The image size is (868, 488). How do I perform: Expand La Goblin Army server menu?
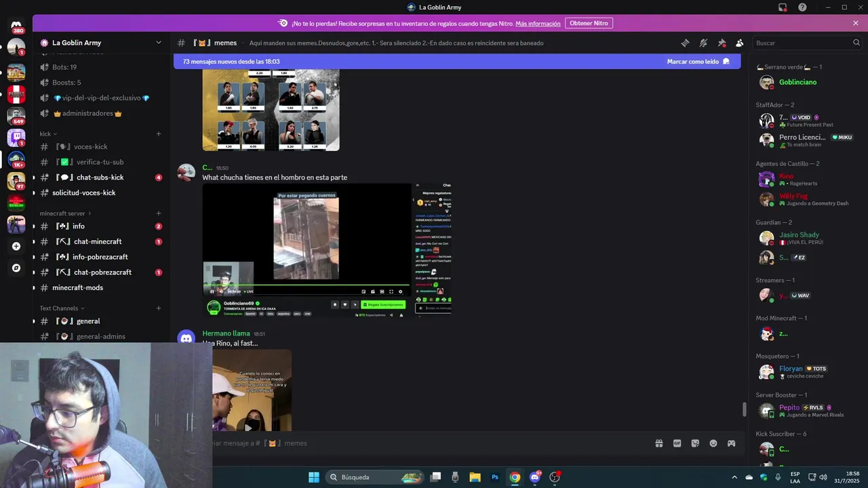point(102,43)
